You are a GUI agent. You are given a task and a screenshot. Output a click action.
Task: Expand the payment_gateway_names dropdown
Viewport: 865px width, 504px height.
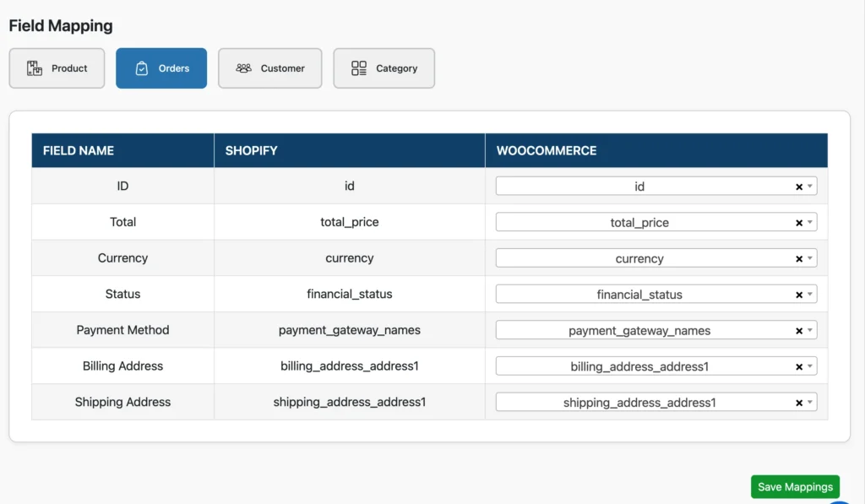click(811, 329)
